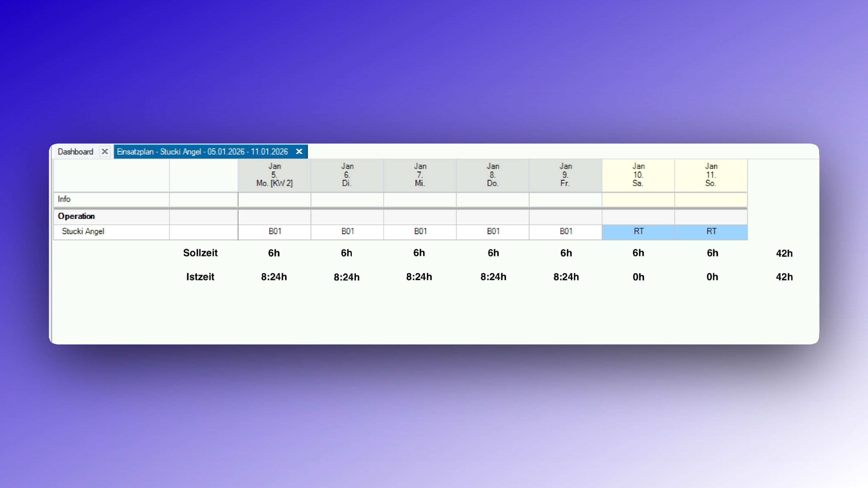Select Saturday's blue RT cell
Viewport: 868px width, 488px height.
pos(638,232)
